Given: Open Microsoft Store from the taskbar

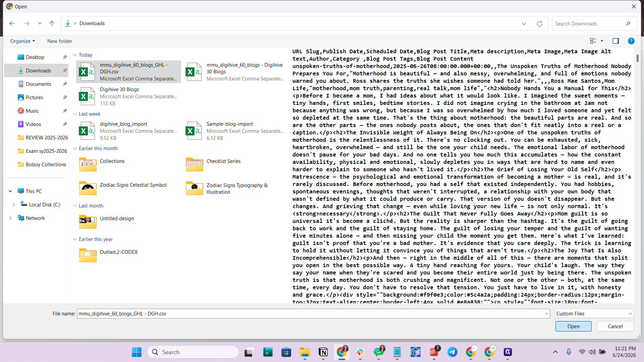Looking at the screenshot, I should [286, 352].
